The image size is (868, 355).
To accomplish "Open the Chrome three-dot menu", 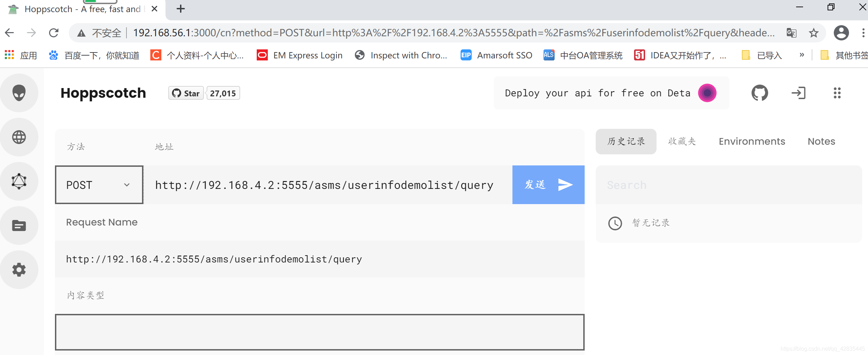I will pyautogui.click(x=863, y=33).
